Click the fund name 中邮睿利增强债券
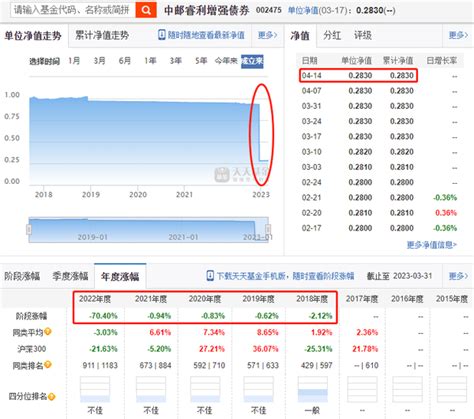This screenshot has height=419, width=474. 207,10
